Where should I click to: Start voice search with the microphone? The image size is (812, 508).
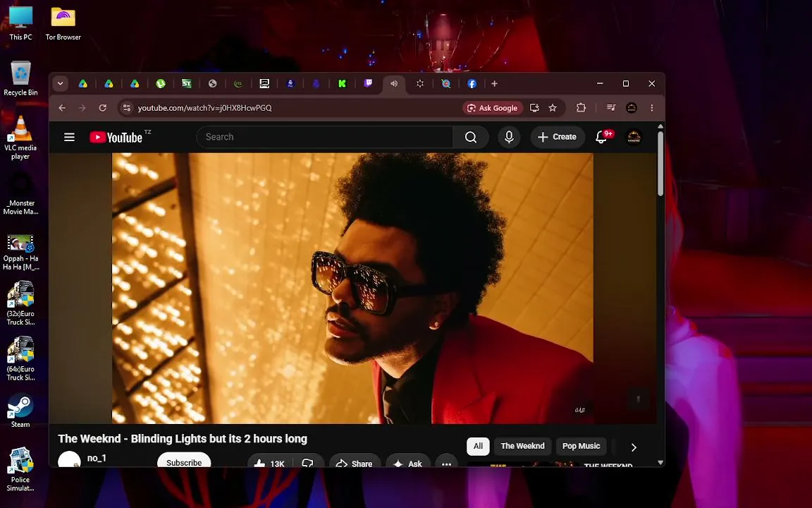(x=509, y=137)
